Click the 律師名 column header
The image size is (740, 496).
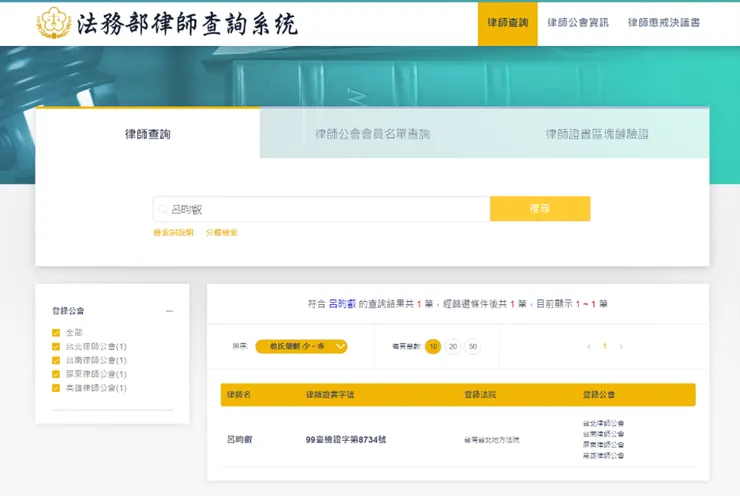(239, 395)
